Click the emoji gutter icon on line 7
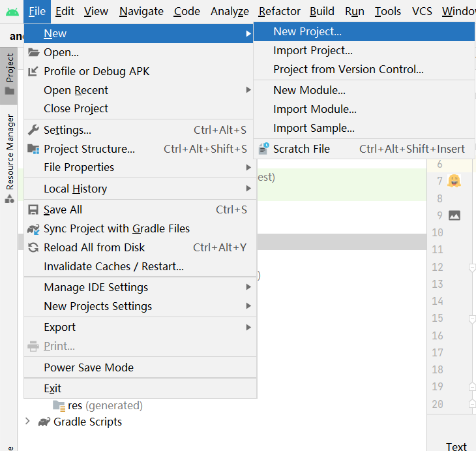 pos(454,181)
